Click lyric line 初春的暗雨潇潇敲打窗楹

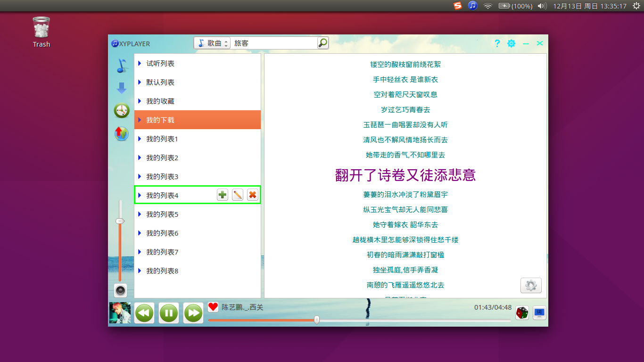pyautogui.click(x=405, y=255)
